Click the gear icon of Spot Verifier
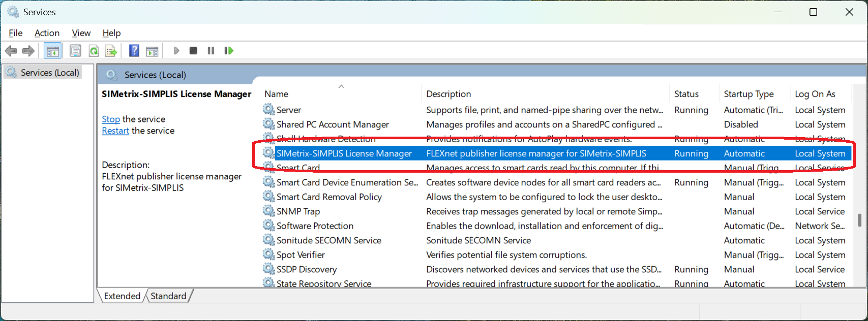This screenshot has width=868, height=321. coord(268,254)
